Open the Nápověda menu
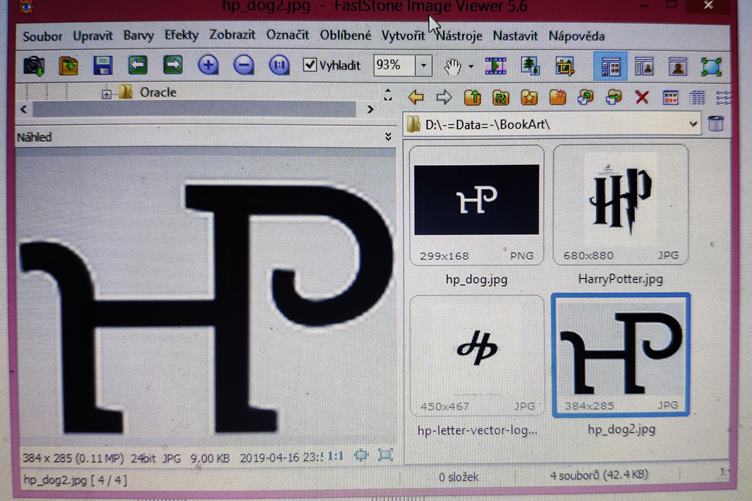This screenshot has width=752, height=501. [576, 36]
